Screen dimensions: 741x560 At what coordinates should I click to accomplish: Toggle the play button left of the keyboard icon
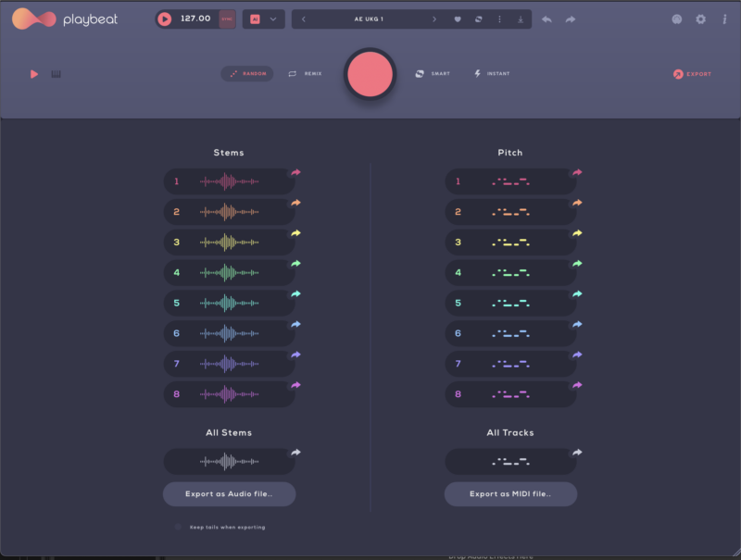[35, 73]
